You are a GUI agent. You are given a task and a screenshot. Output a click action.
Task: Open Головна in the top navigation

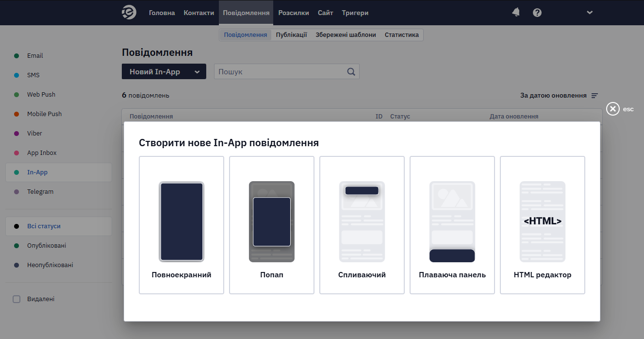click(x=162, y=13)
